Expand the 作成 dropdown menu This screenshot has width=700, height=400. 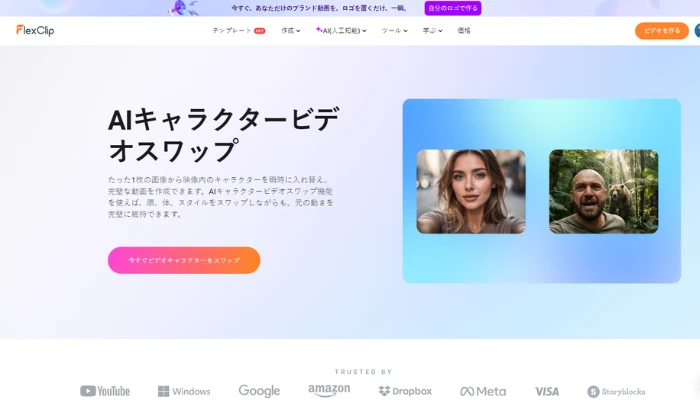pyautogui.click(x=291, y=30)
